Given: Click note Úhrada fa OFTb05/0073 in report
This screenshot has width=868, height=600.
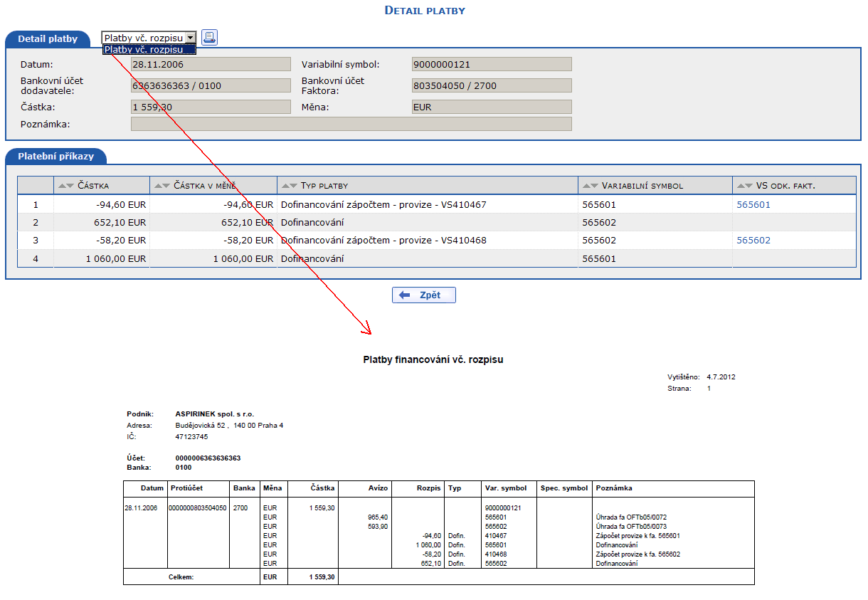Looking at the screenshot, I should pyautogui.click(x=630, y=527).
